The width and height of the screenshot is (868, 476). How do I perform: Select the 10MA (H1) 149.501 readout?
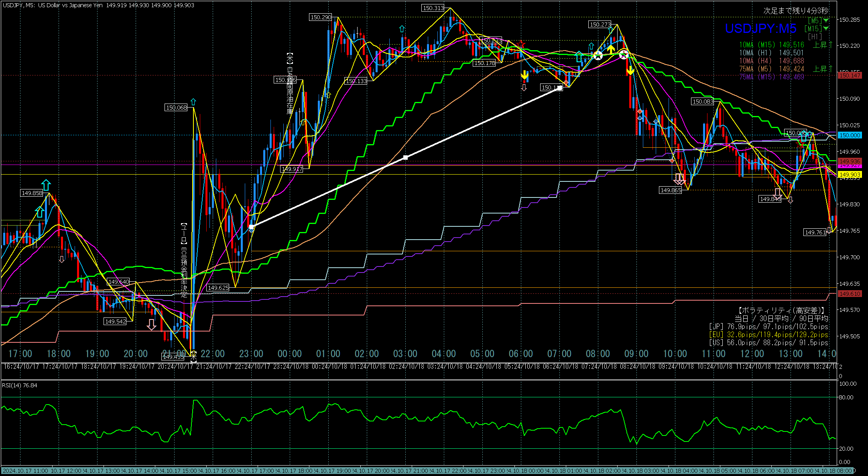pyautogui.click(x=772, y=53)
